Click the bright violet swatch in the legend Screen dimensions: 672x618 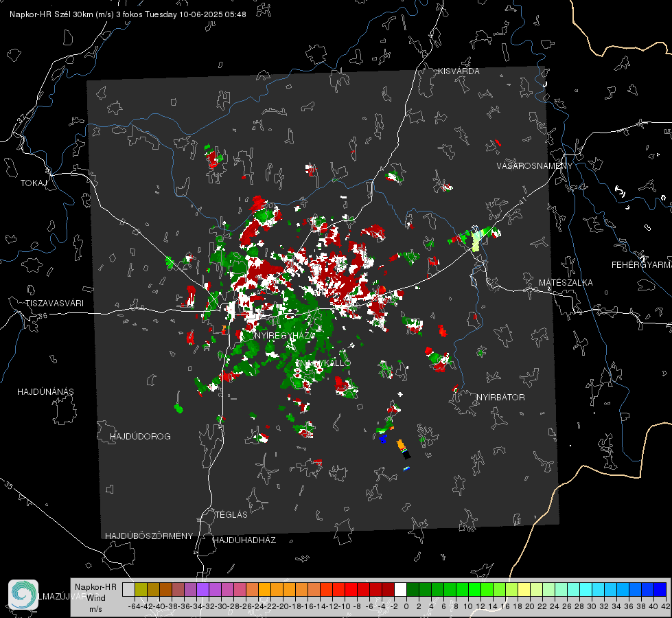(x=202, y=590)
